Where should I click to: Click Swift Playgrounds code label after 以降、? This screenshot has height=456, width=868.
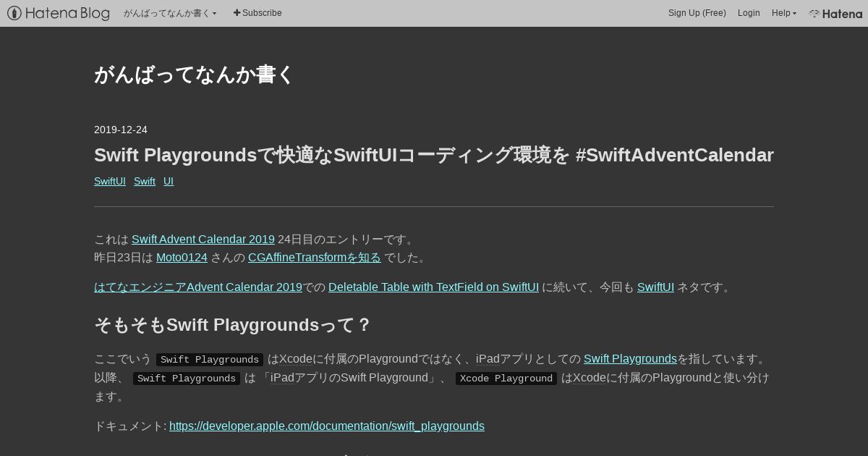[187, 378]
